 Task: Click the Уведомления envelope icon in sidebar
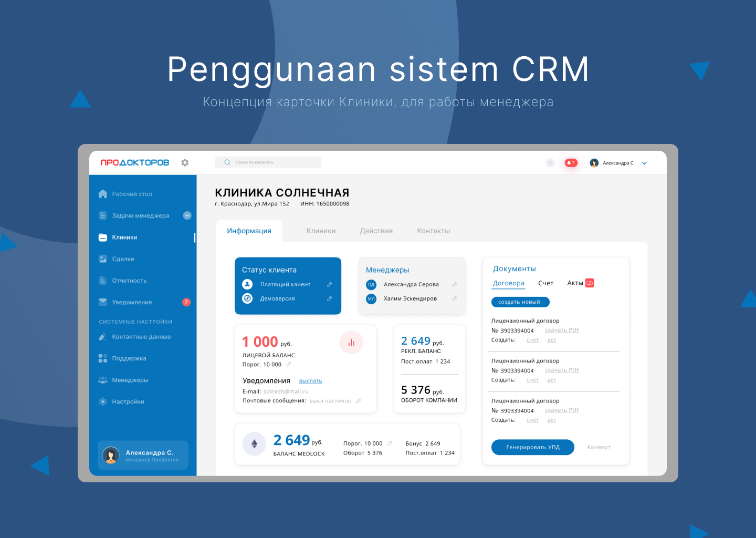point(103,302)
